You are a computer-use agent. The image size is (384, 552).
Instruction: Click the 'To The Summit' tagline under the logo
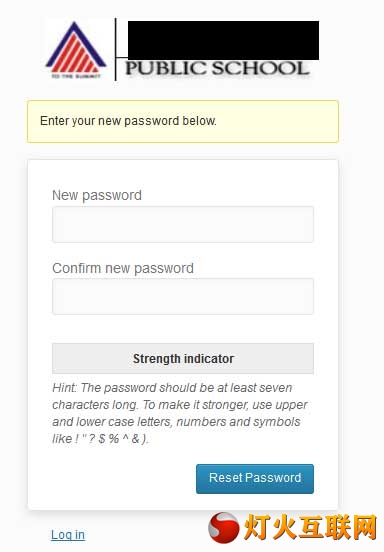coord(76,76)
